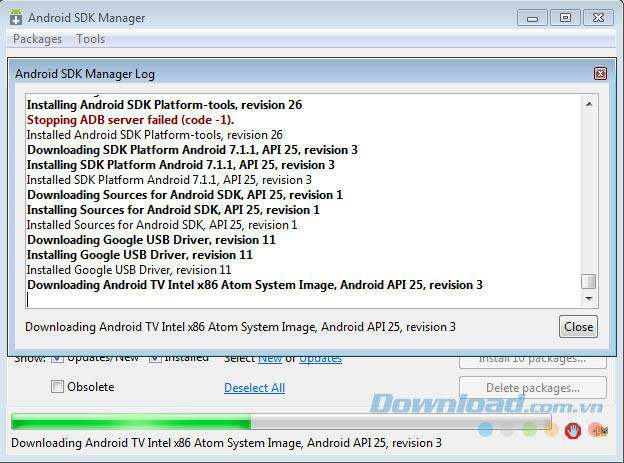The width and height of the screenshot is (624, 463).
Task: Click 'Installed Android SDK Platform-tools, revision 26' log line
Action: [155, 135]
